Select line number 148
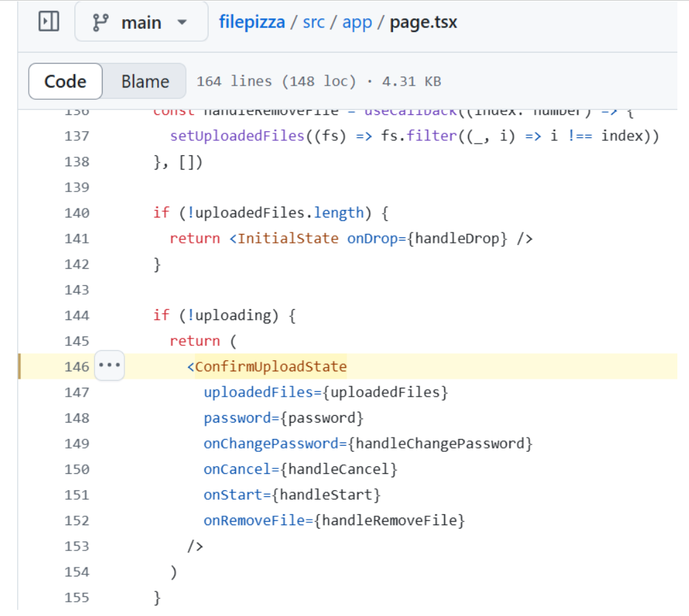The image size is (689, 616). 77,418
